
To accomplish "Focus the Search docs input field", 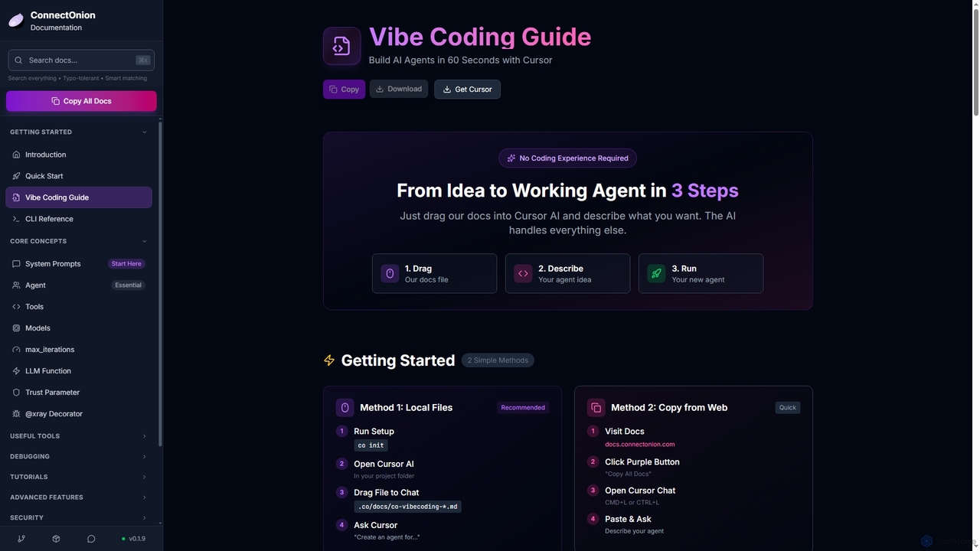I will (x=81, y=60).
